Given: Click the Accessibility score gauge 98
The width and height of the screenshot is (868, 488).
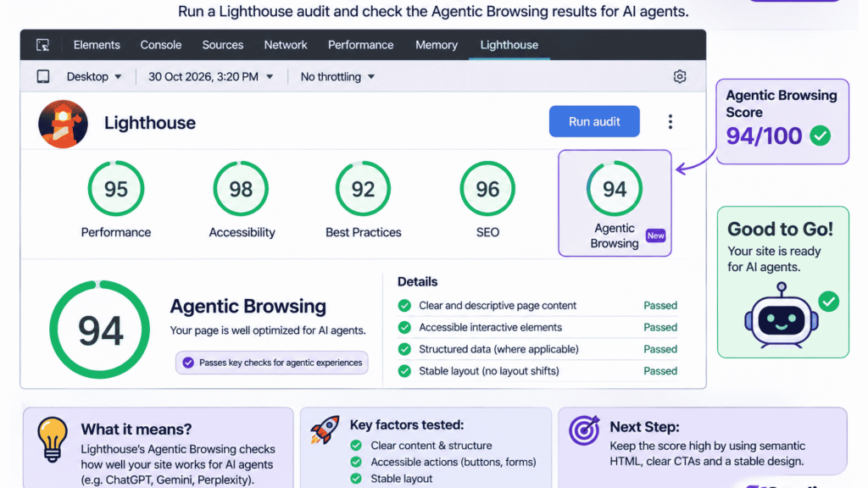Looking at the screenshot, I should click(x=241, y=189).
